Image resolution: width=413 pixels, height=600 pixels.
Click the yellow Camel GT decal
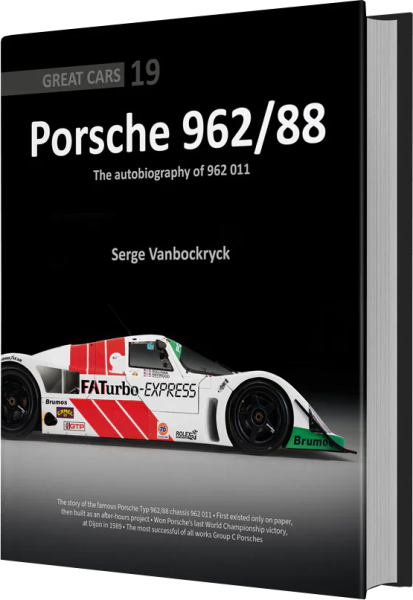click(65, 412)
